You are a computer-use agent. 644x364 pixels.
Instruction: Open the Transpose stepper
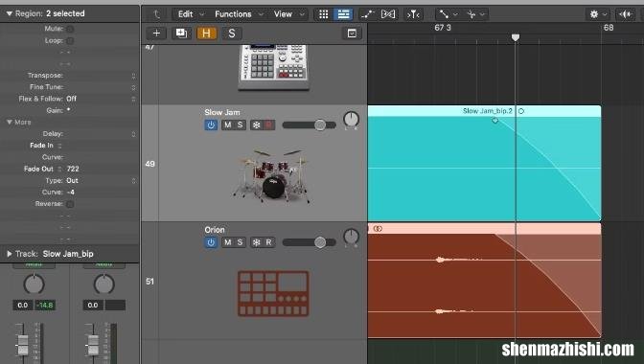133,76
